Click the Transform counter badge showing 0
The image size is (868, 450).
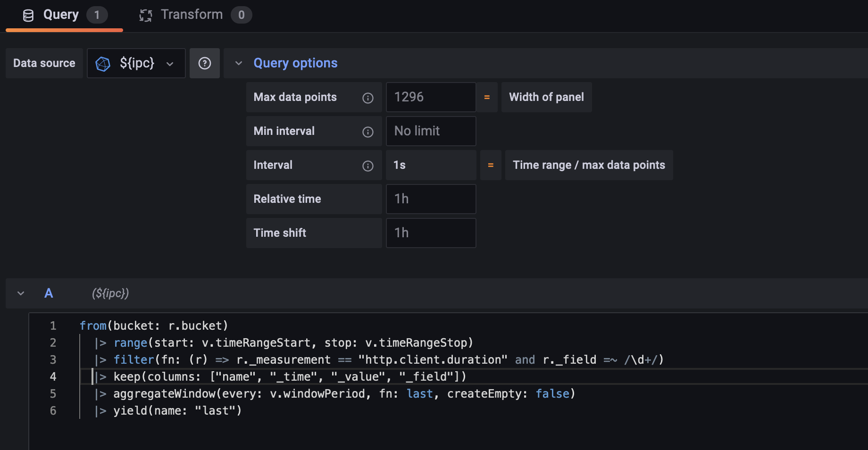point(242,15)
